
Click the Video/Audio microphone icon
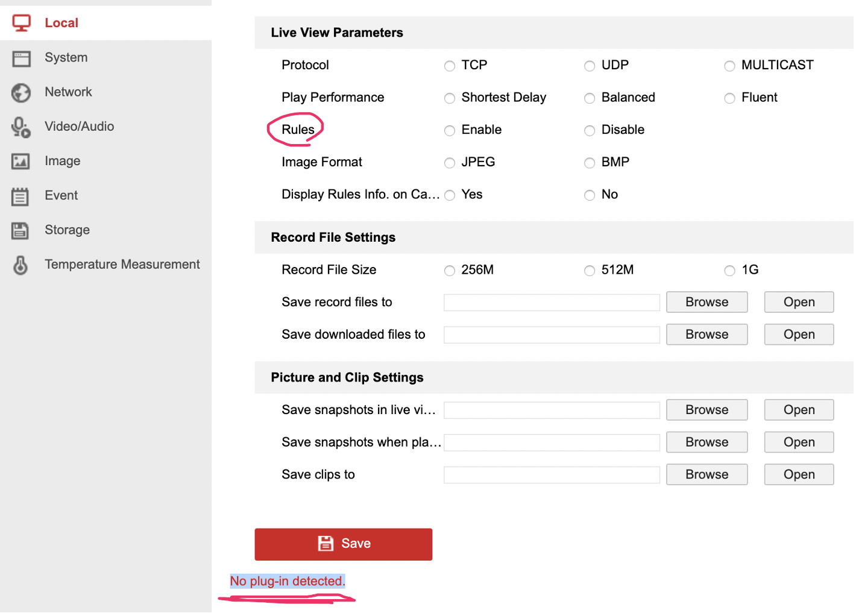click(x=20, y=127)
